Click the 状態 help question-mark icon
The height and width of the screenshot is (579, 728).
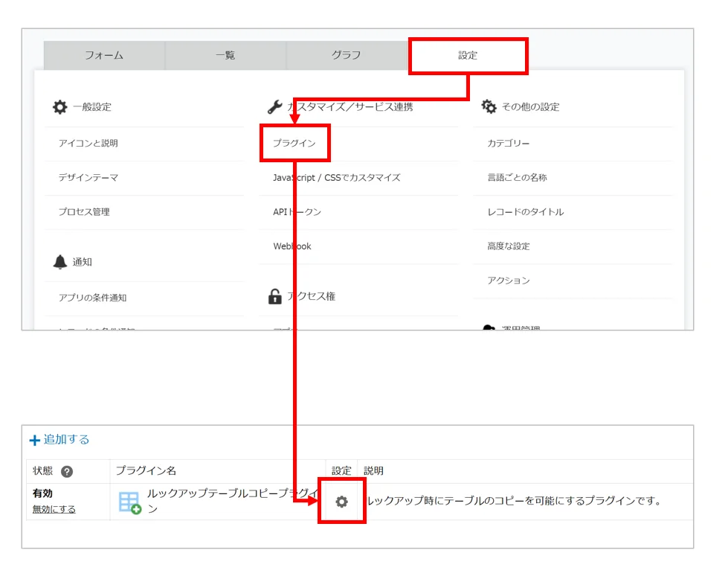pyautogui.click(x=67, y=472)
